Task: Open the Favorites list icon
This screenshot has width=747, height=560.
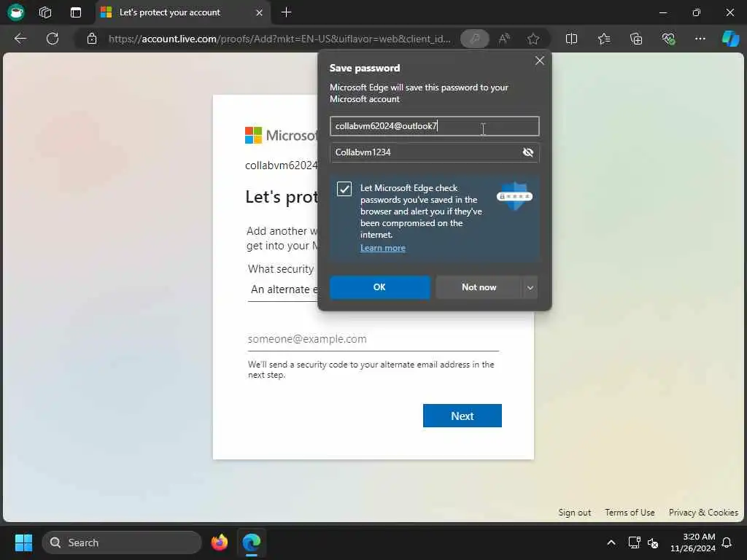Action: coord(603,39)
